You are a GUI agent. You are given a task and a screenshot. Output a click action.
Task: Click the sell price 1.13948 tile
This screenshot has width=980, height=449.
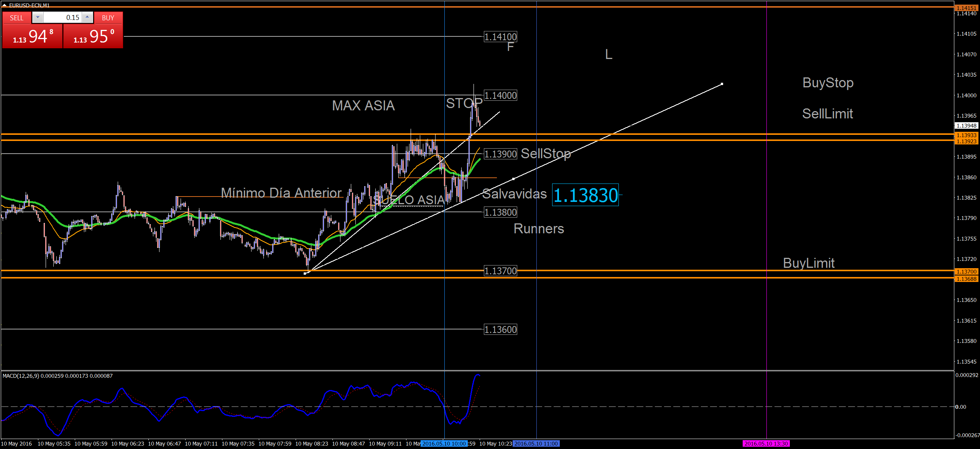[32, 36]
